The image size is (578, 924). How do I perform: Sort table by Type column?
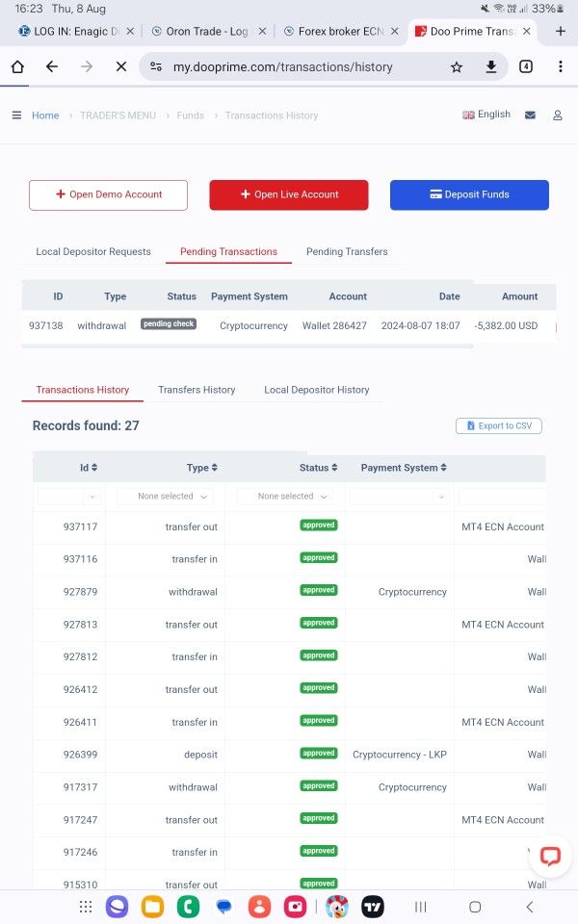(201, 468)
